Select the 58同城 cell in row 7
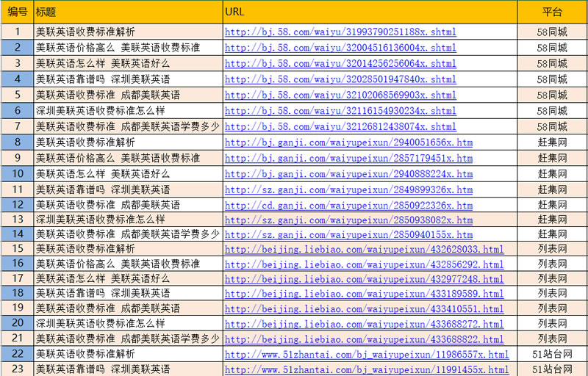The width and height of the screenshot is (588, 376). [552, 126]
